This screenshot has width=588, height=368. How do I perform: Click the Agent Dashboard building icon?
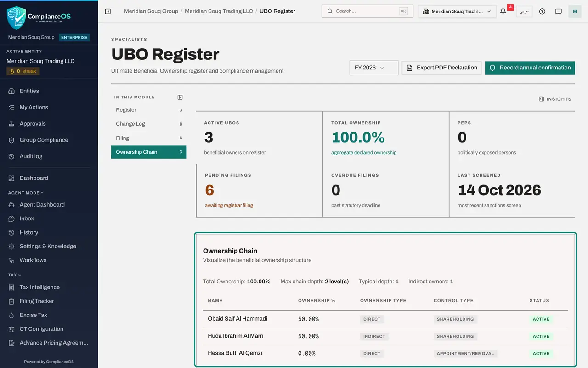coord(11,205)
